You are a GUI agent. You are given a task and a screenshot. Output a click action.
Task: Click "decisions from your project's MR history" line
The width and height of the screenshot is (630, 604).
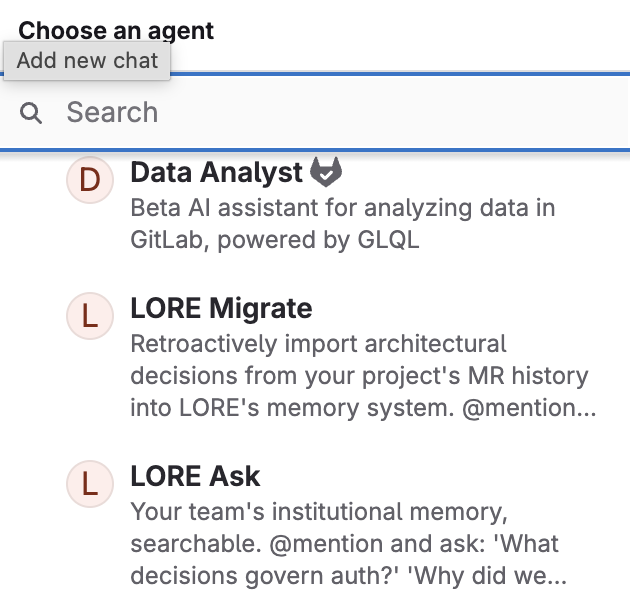coord(359,376)
